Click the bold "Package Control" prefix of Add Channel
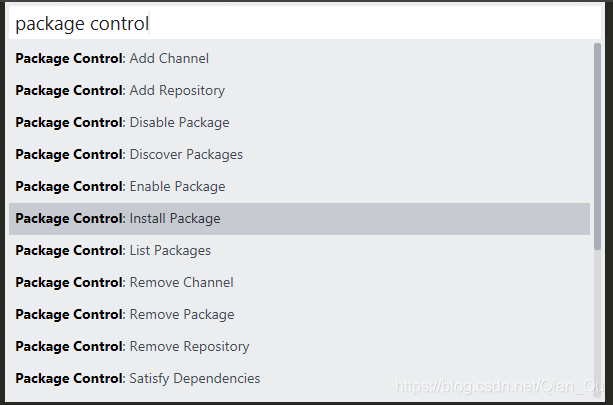Image resolution: width=613 pixels, height=405 pixels. [x=69, y=58]
